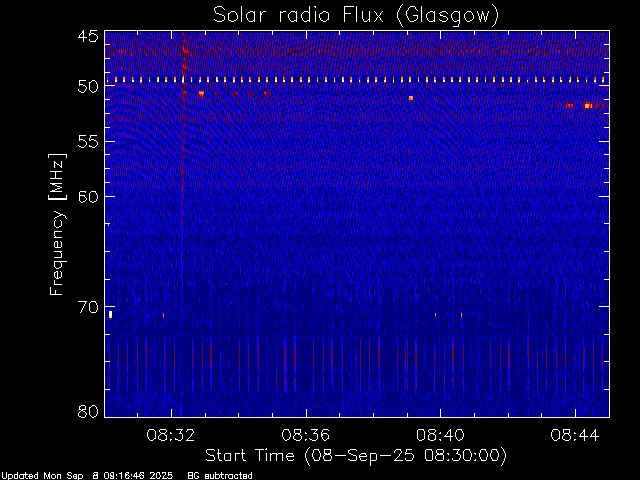Click the orange spot near 51 MHz at 08:39
This screenshot has width=640, height=480.
click(x=411, y=98)
